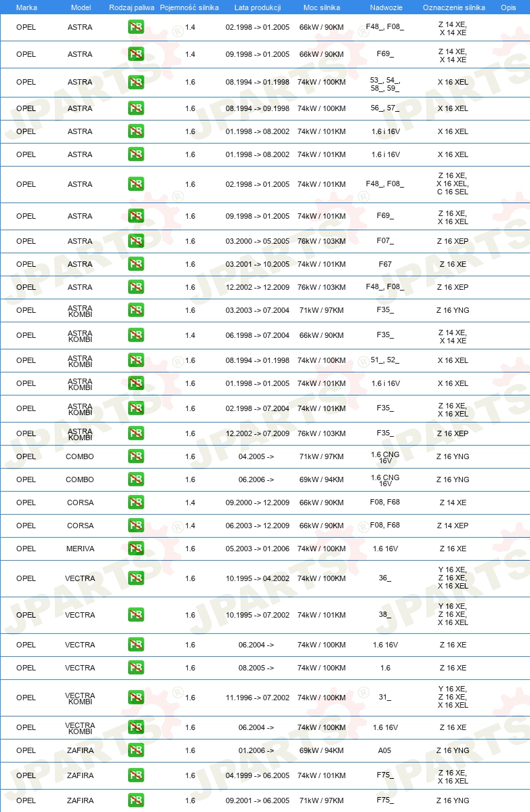Click fuel icon in Astra Kombi 1.6 i 16V row
530x812 pixels.
point(136,383)
